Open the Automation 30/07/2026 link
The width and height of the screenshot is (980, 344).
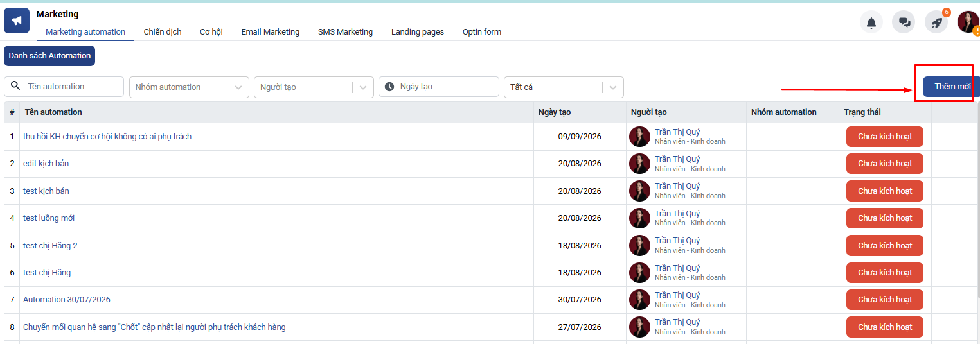coord(67,300)
